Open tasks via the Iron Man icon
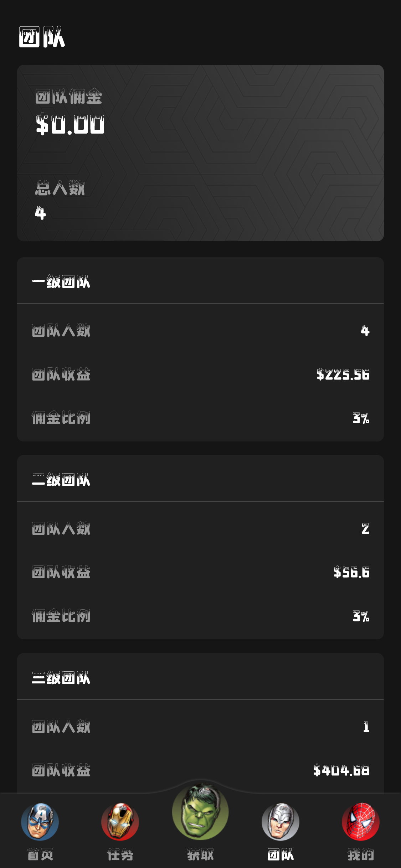The height and width of the screenshot is (868, 401). click(120, 821)
